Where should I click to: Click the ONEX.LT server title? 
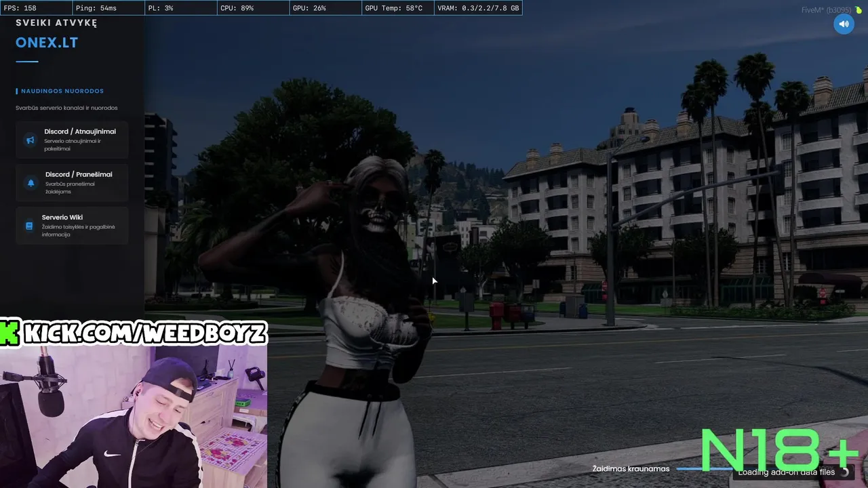point(47,43)
